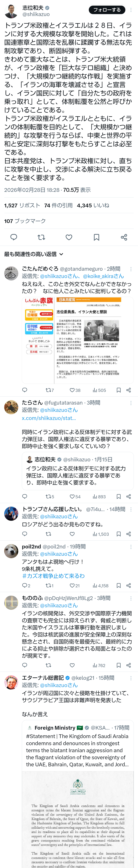The image size is (138, 868).
Task: Open more options on ごたんだめぐろ's reply
Action: (x=131, y=269)
